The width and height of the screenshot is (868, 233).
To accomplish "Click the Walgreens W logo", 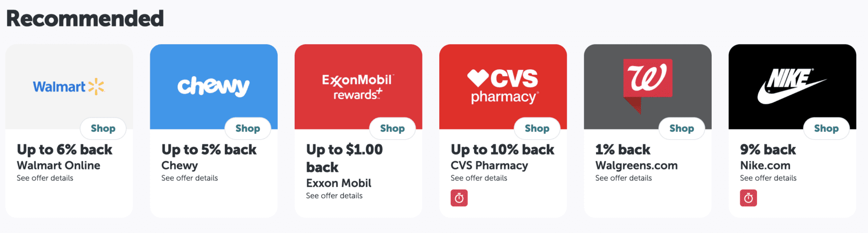I will coord(647,79).
